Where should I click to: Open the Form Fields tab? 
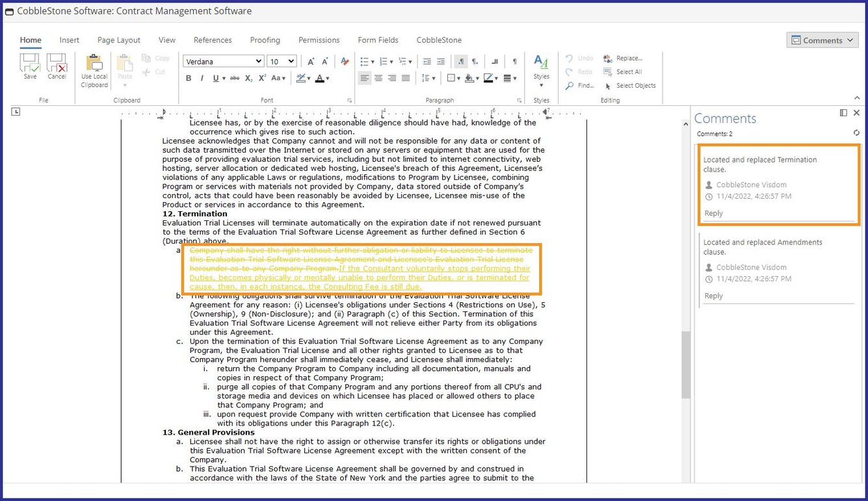point(378,40)
